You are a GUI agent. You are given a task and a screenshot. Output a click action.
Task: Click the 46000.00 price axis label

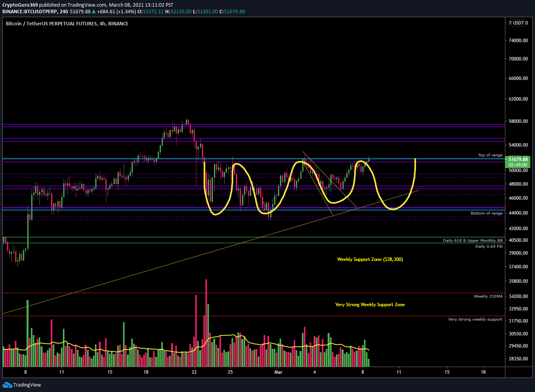(x=518, y=198)
